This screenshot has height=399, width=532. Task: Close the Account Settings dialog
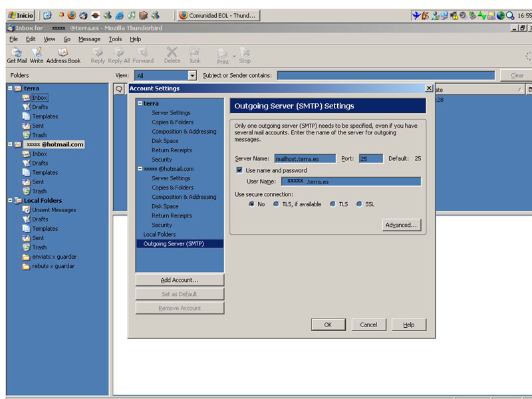point(429,88)
